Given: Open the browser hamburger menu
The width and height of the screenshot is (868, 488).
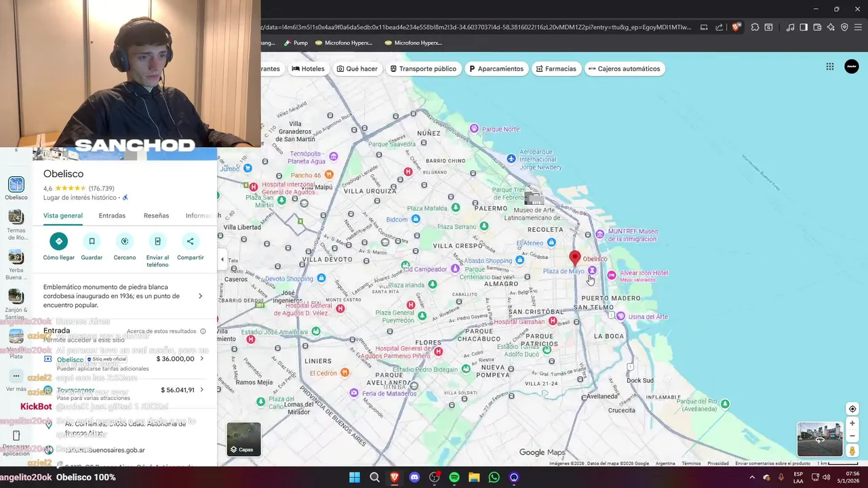Looking at the screenshot, I should point(858,27).
